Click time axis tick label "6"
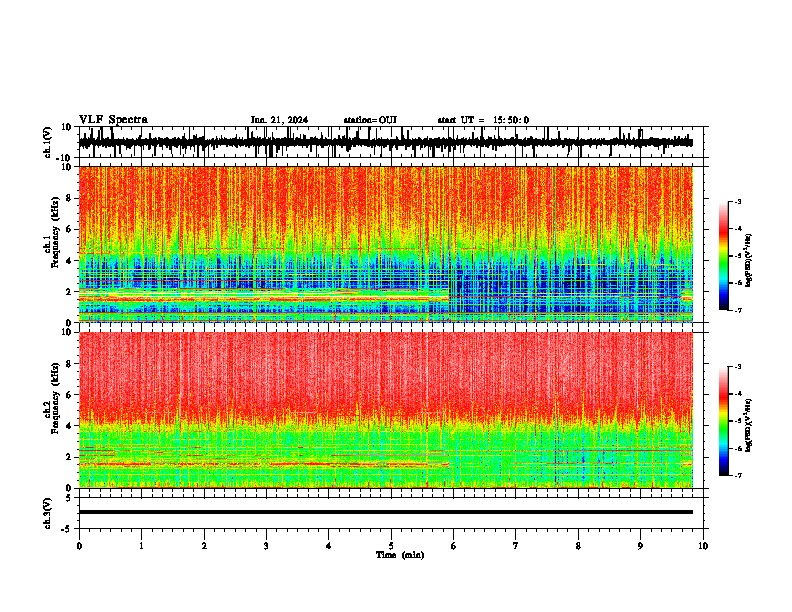The image size is (792, 612). tap(453, 546)
